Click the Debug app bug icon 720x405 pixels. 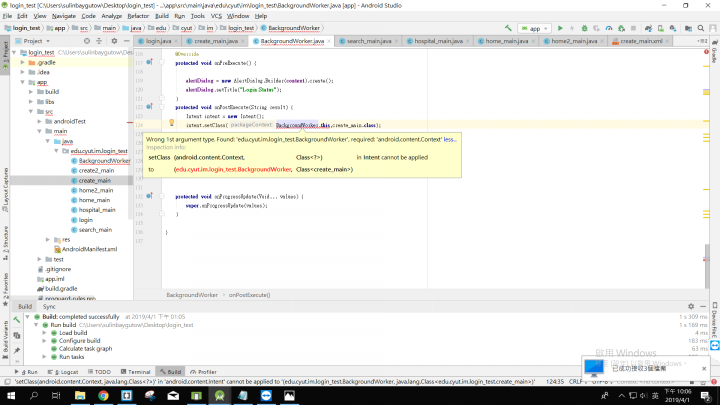point(584,28)
